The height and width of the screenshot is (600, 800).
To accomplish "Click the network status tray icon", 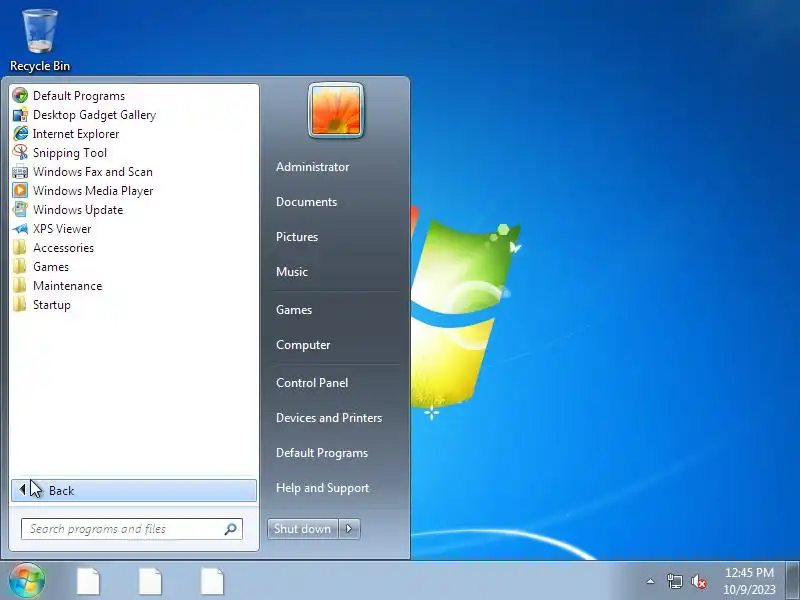I will pos(674,581).
